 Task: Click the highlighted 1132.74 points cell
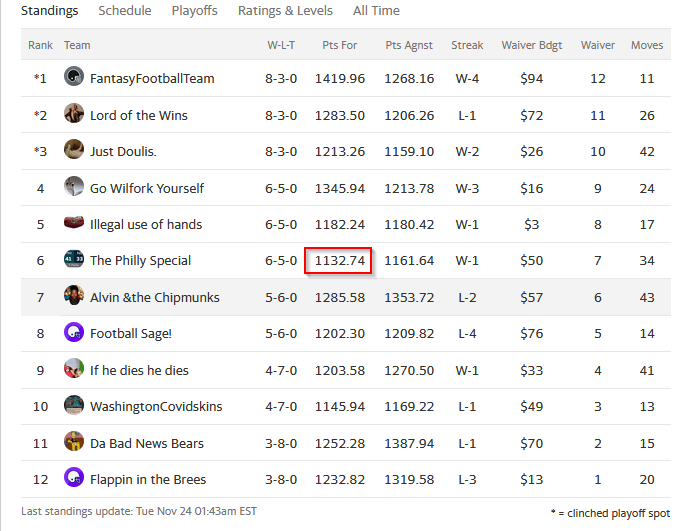tap(340, 261)
